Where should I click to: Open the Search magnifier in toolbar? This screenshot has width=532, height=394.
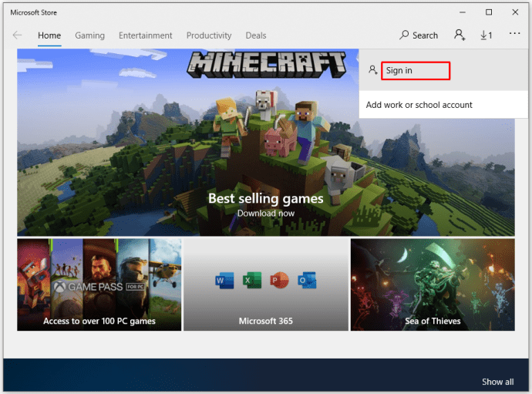[x=419, y=35]
